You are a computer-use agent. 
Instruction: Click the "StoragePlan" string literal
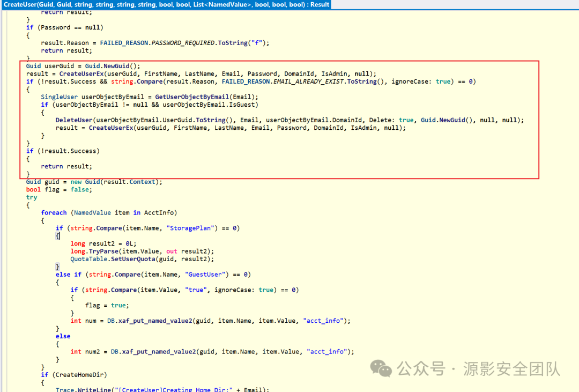(x=190, y=228)
